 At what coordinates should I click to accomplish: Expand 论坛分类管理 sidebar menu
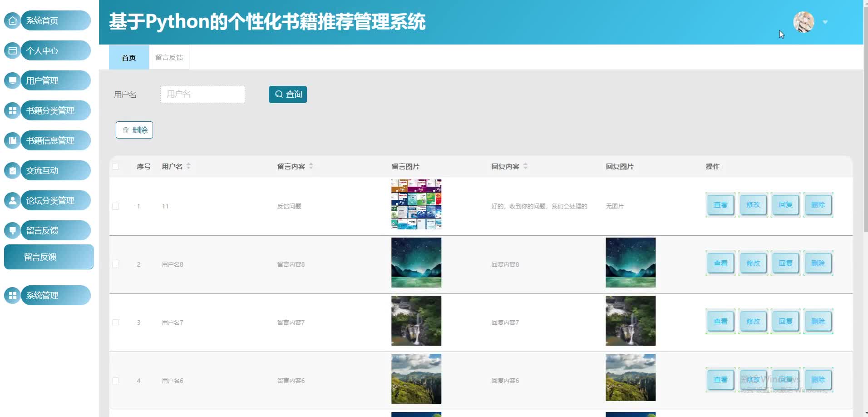pos(55,200)
